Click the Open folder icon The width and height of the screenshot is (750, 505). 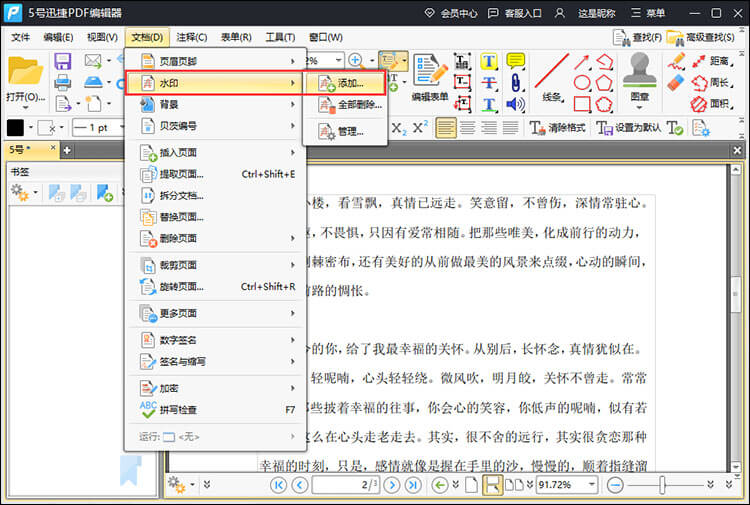[x=25, y=71]
